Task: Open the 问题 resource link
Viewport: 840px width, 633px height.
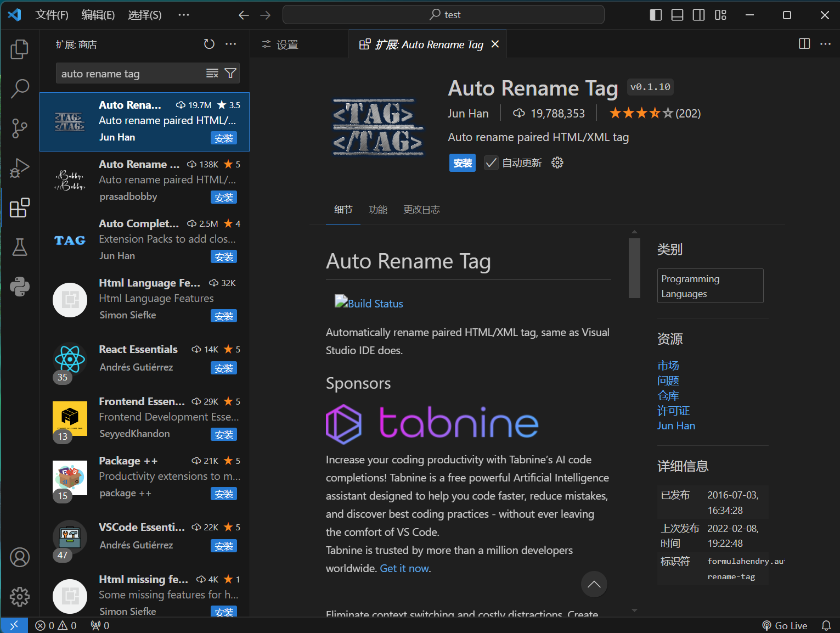Action: pyautogui.click(x=668, y=380)
